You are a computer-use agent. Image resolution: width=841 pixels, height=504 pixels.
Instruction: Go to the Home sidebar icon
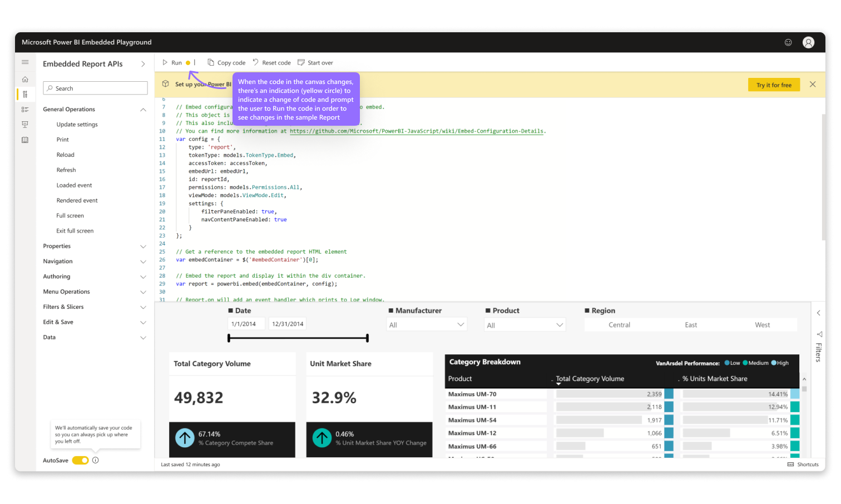(x=25, y=80)
